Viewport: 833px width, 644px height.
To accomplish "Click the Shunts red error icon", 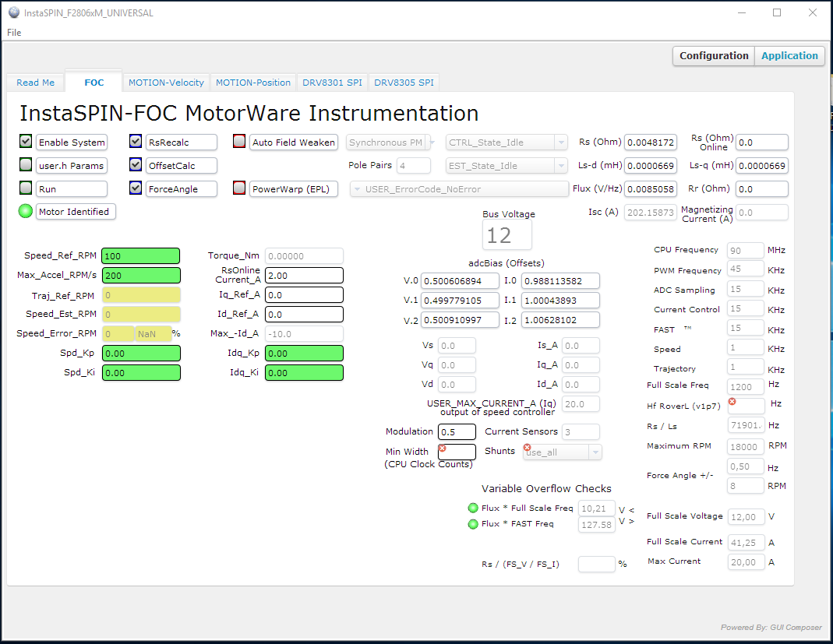I will 527,448.
